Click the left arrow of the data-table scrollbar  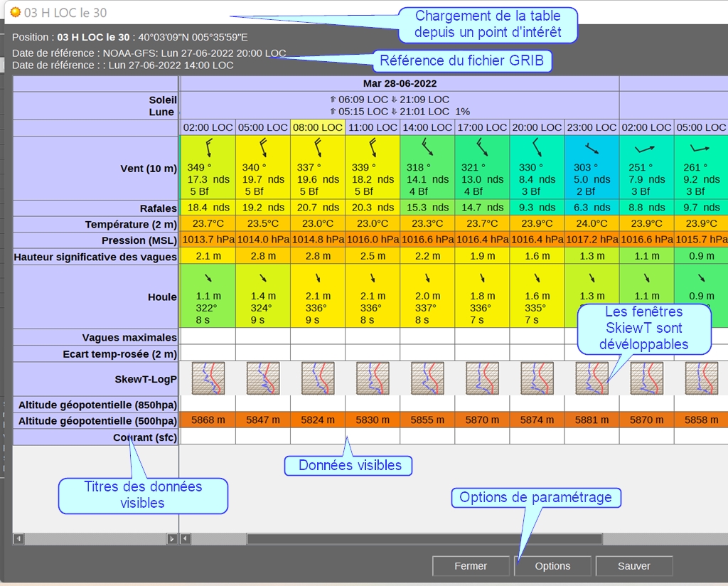186,539
